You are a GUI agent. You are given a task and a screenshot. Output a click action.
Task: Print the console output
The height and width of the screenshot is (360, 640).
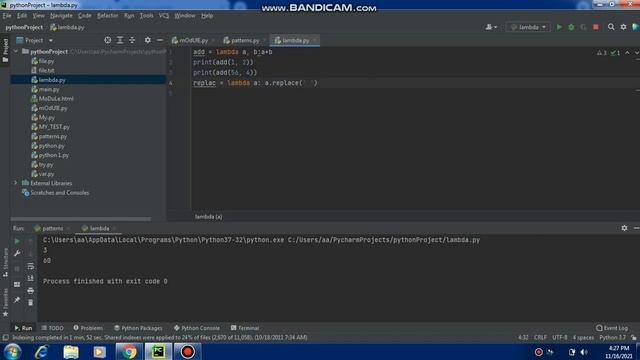31,291
